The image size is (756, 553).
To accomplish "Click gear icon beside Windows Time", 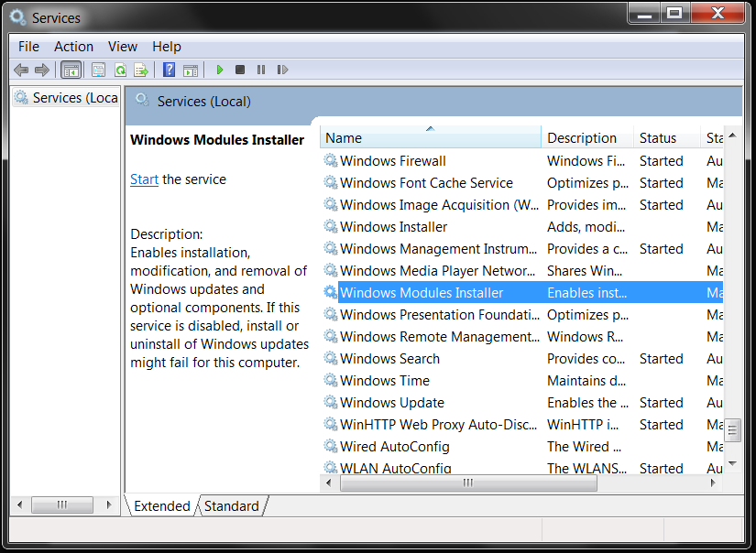I will pyautogui.click(x=330, y=380).
